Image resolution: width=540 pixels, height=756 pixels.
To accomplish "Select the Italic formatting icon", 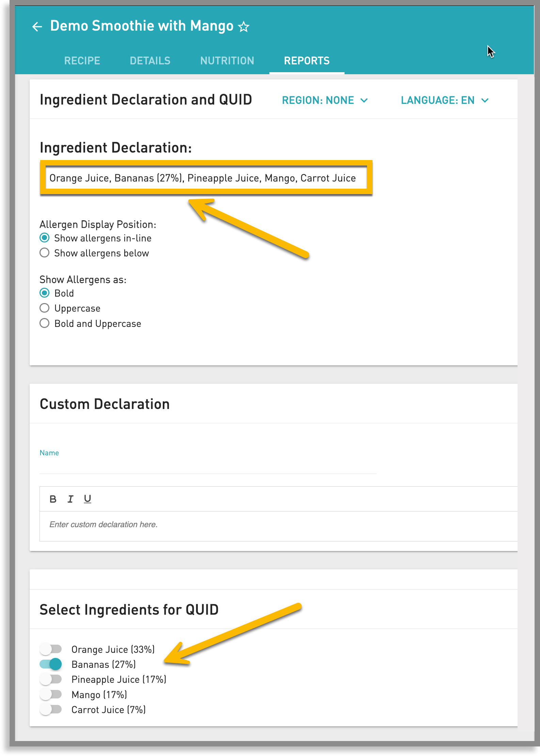I will (70, 499).
